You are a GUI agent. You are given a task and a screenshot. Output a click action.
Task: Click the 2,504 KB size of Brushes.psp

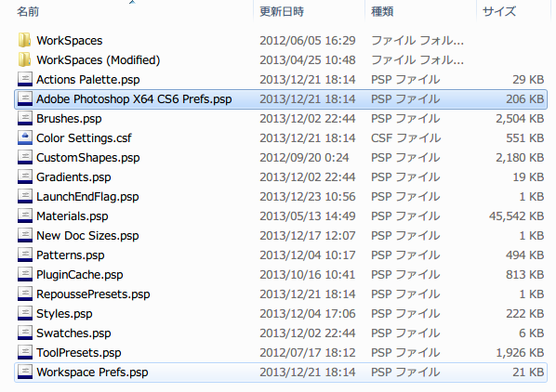(520, 119)
